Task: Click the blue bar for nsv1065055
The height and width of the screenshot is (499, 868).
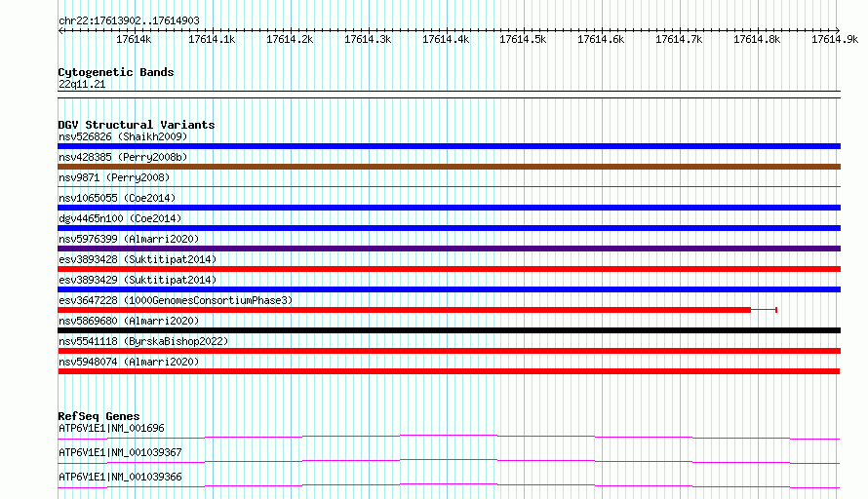Action: 449,208
